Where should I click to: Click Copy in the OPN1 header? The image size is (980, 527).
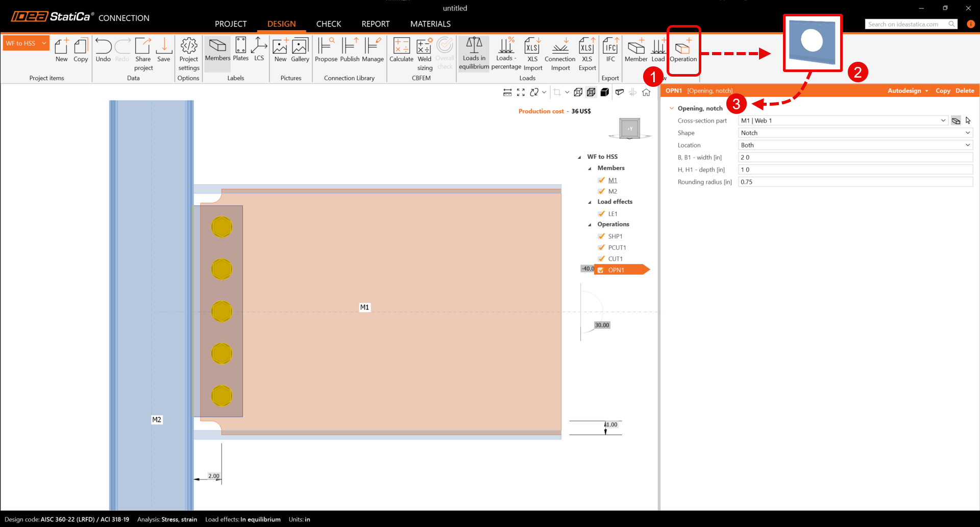(x=942, y=91)
